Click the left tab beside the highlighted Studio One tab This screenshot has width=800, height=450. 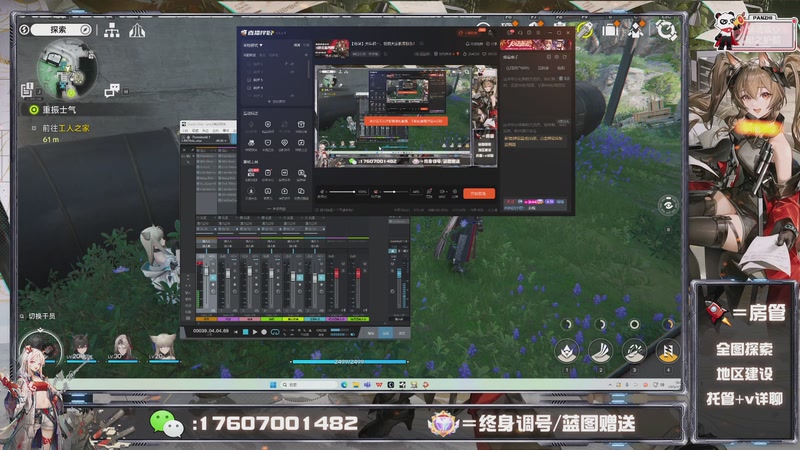[x=371, y=333]
